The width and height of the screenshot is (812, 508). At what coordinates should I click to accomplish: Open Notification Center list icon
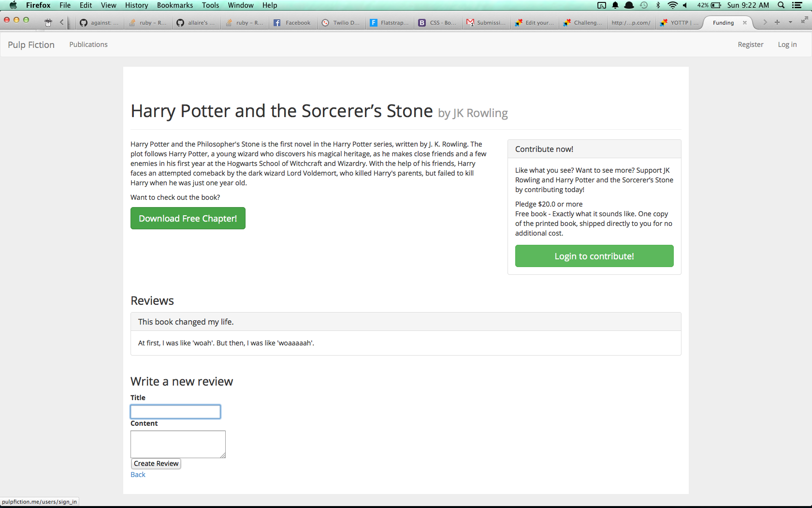(x=797, y=5)
